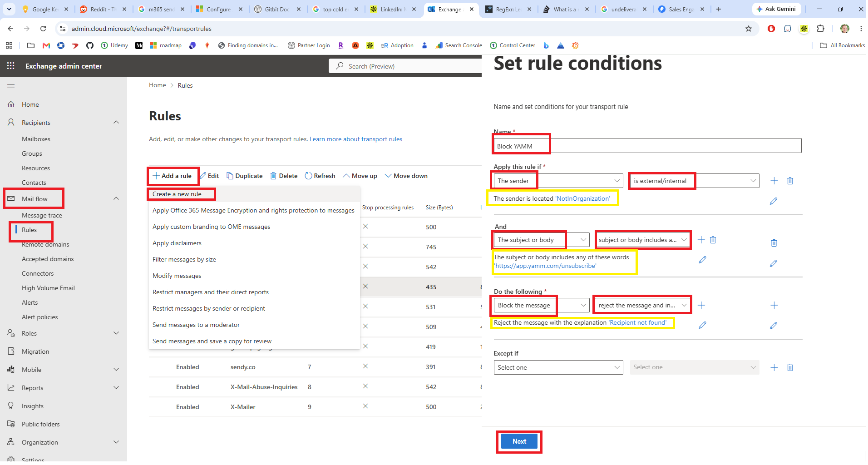The width and height of the screenshot is (868, 465).
Task: Click 'Add a rule' button
Action: click(x=172, y=176)
